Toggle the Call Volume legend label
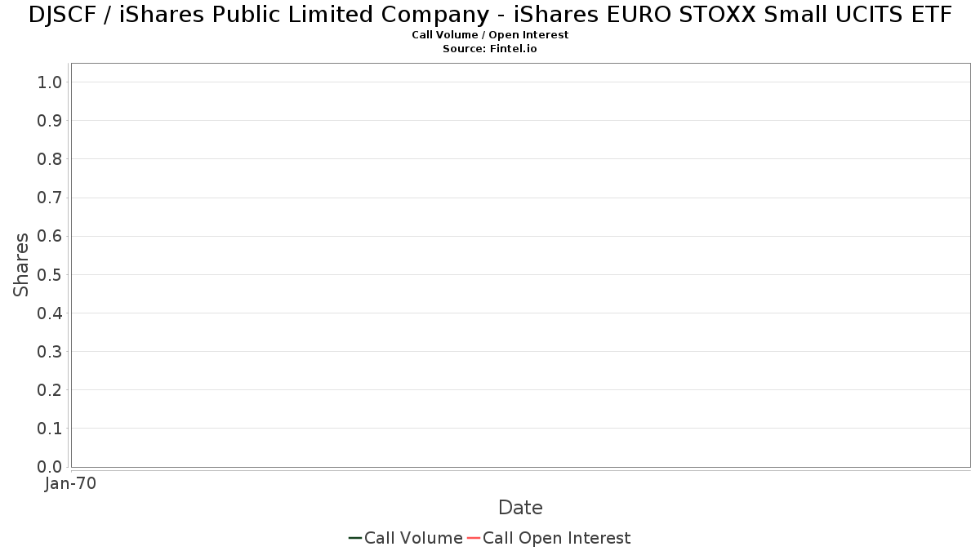This screenshot has width=980, height=551. 413,538
